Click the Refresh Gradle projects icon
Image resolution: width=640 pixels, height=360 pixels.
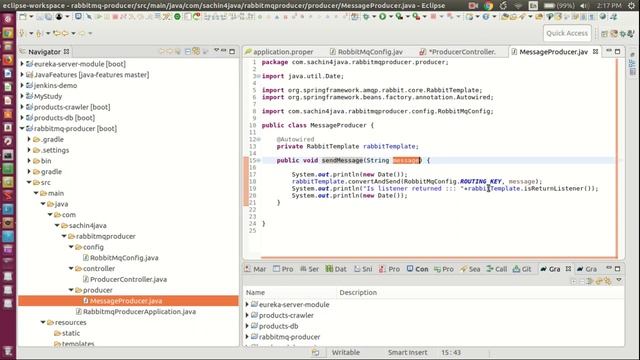pyautogui.click(x=599, y=281)
